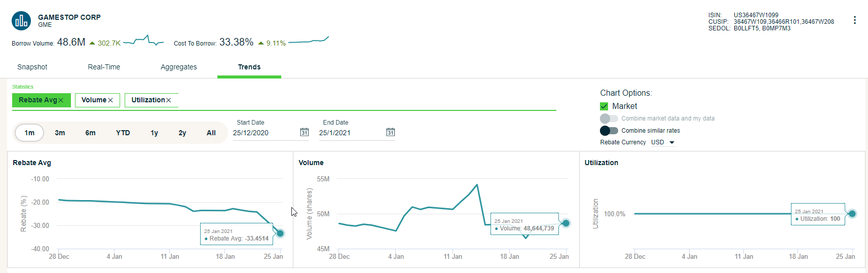The width and height of the screenshot is (868, 273).
Task: Disable Combine similar rates switch
Action: point(609,131)
